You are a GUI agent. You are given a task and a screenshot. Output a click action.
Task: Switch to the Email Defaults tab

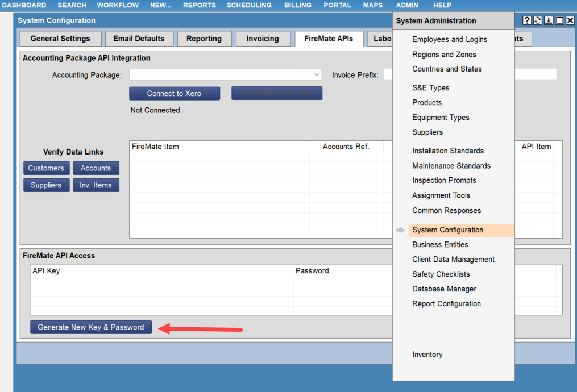tap(139, 39)
